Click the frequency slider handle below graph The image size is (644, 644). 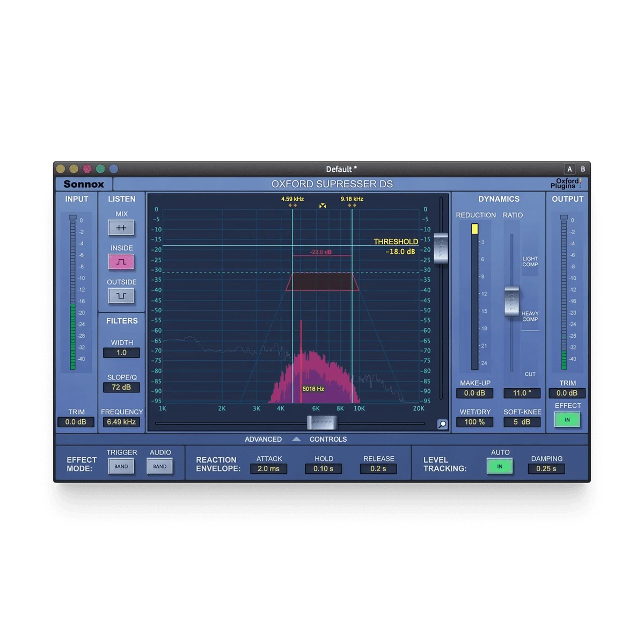click(x=322, y=423)
